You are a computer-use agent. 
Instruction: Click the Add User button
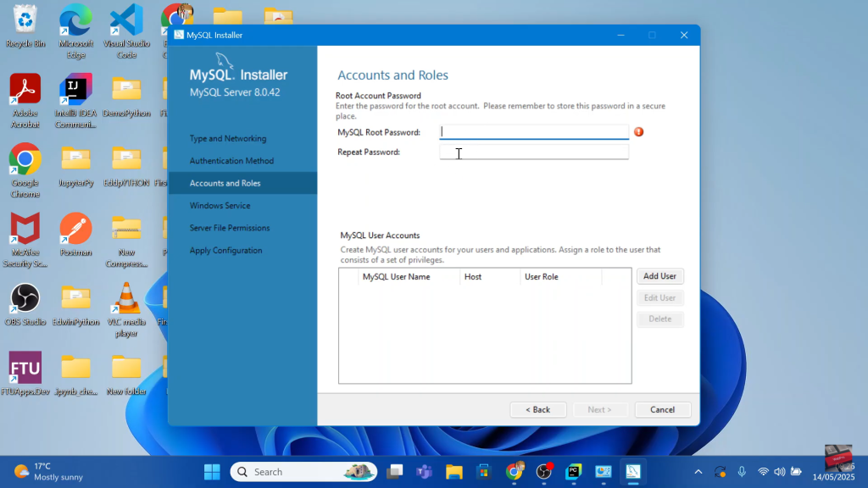[x=659, y=276]
